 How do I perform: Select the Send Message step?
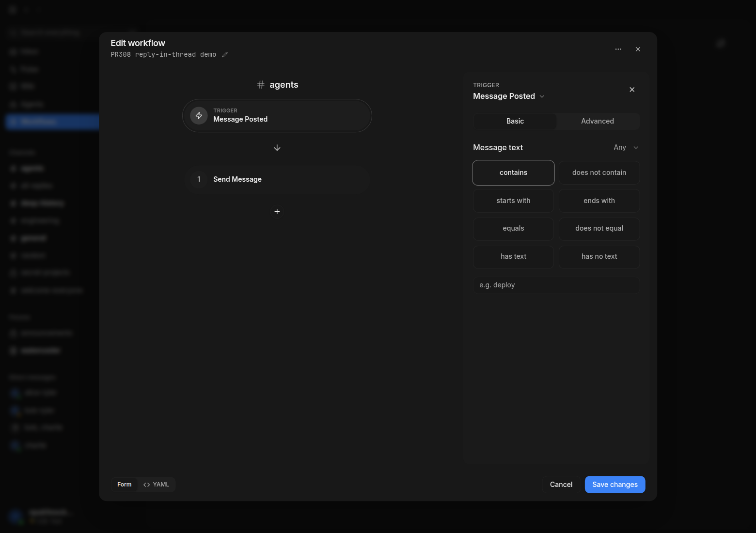click(277, 179)
